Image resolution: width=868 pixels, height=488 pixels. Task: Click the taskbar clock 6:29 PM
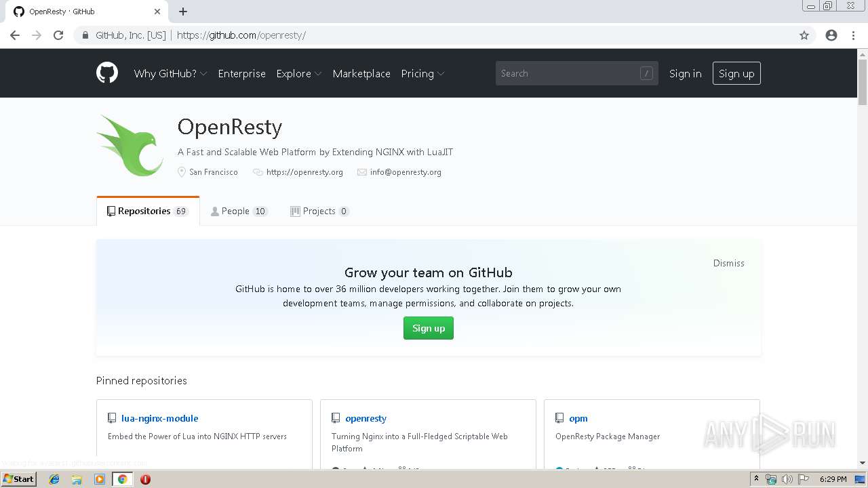pos(833,479)
